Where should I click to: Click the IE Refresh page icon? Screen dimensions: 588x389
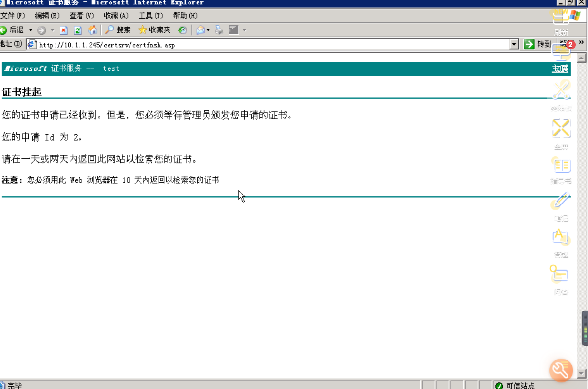click(x=78, y=30)
